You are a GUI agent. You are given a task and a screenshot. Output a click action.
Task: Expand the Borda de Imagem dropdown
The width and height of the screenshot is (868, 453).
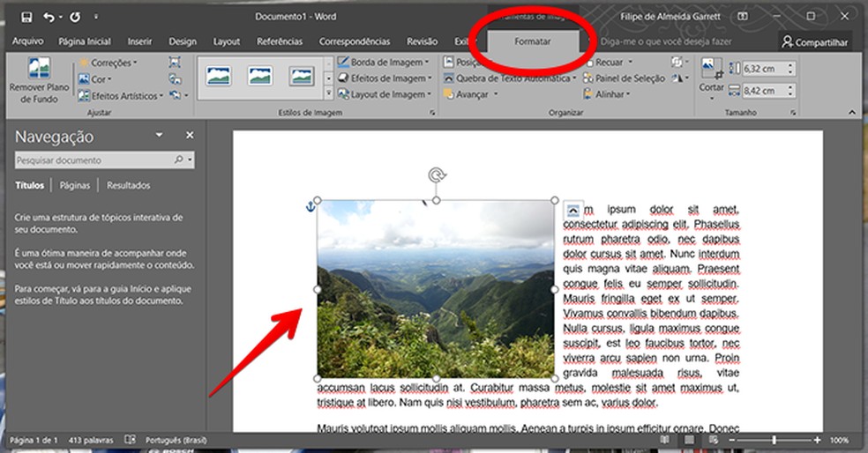[x=383, y=63]
